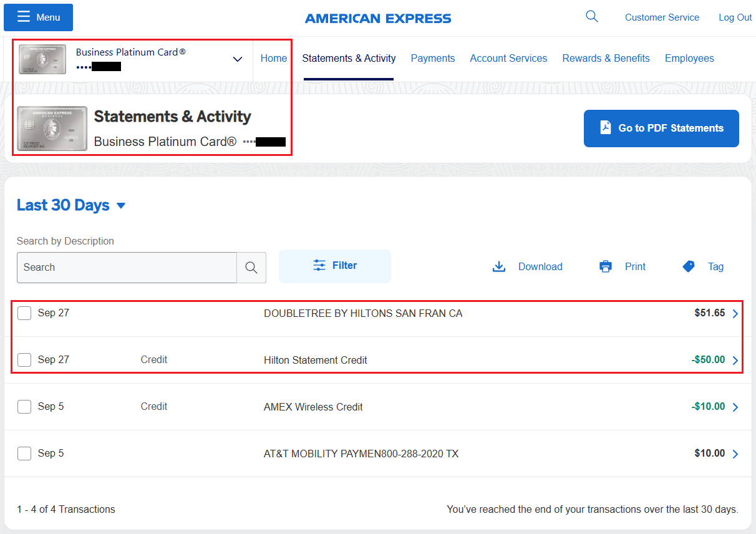Click the search button beside Search field

[x=251, y=268]
